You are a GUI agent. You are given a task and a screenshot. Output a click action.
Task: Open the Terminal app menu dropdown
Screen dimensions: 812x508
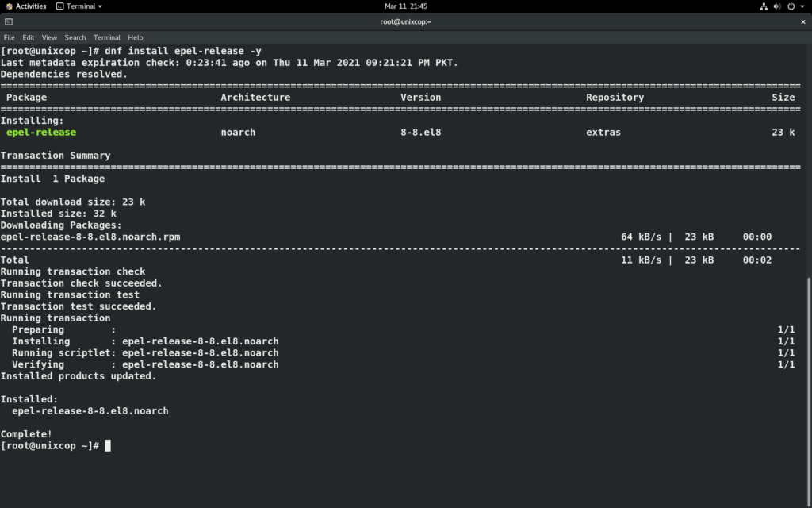click(79, 6)
